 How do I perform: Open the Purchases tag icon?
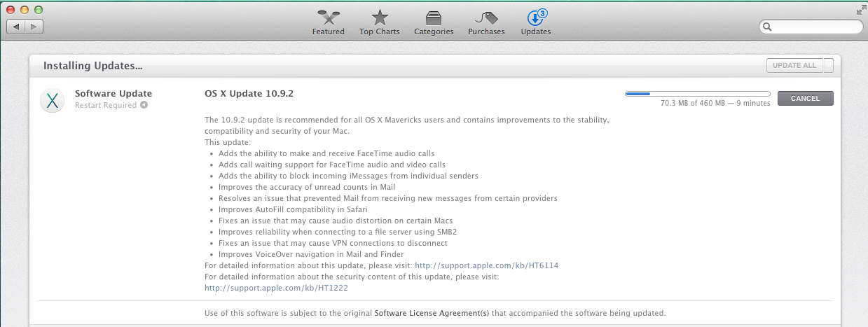tap(486, 18)
